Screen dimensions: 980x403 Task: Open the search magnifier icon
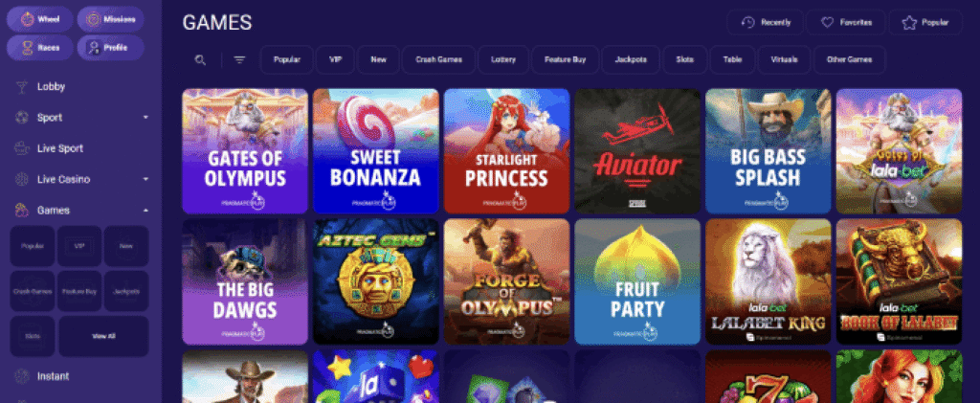point(200,60)
